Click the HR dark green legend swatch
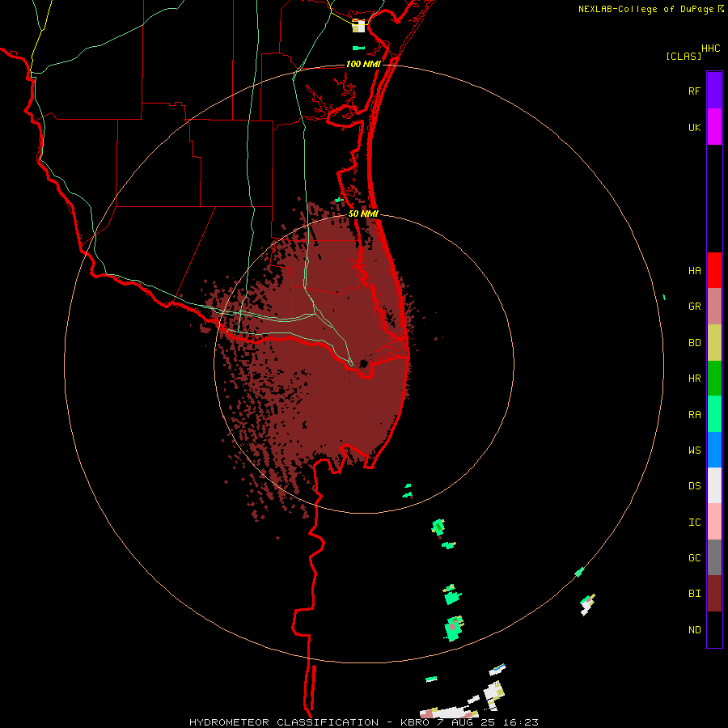 tap(714, 378)
